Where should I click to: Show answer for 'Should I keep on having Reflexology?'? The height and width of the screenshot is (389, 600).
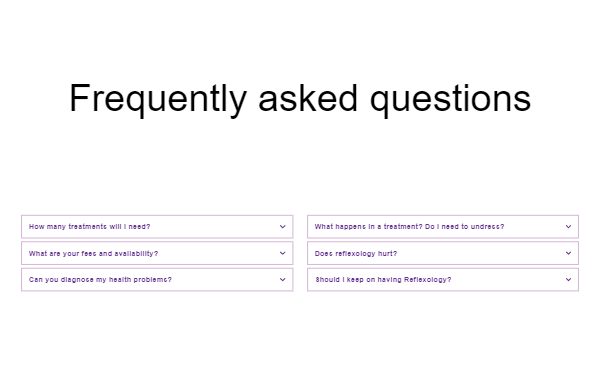[x=383, y=280]
